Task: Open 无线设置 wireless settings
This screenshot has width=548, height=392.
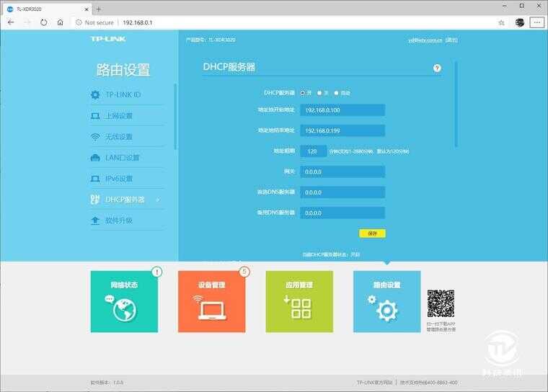Action: (x=119, y=137)
